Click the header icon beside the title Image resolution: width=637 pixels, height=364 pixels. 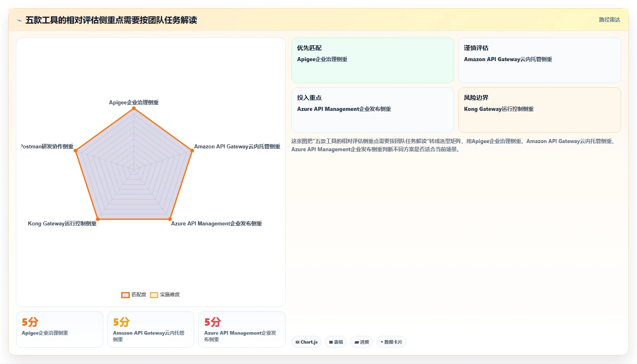tap(19, 20)
